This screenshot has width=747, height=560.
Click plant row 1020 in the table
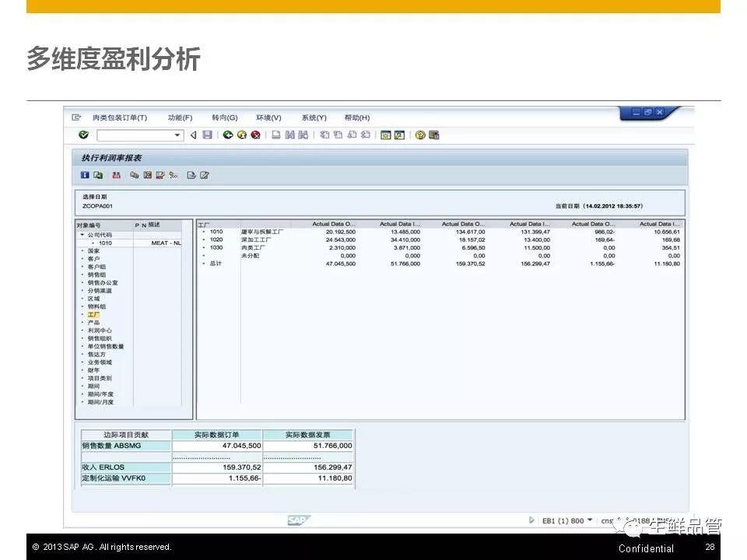click(216, 240)
